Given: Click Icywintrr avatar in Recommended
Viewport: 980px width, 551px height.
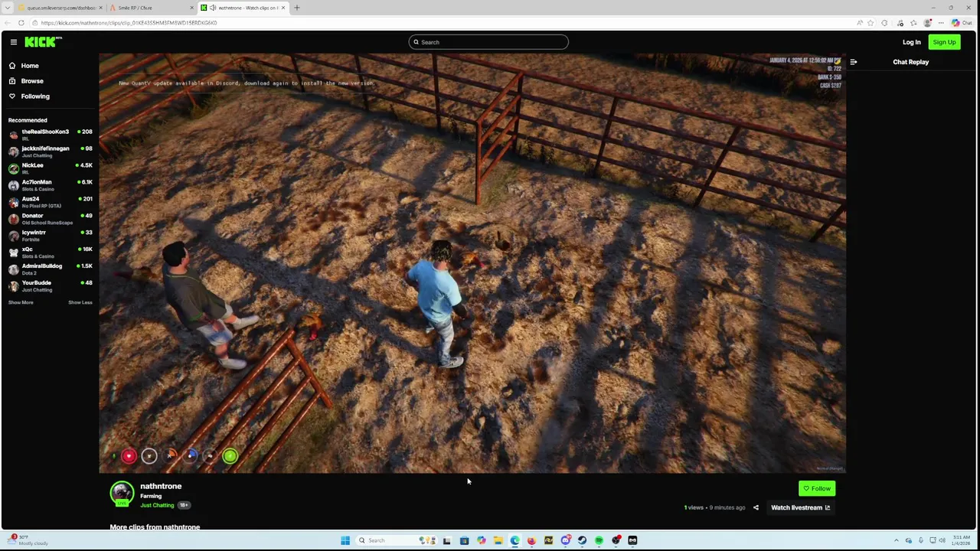Looking at the screenshot, I should point(13,236).
